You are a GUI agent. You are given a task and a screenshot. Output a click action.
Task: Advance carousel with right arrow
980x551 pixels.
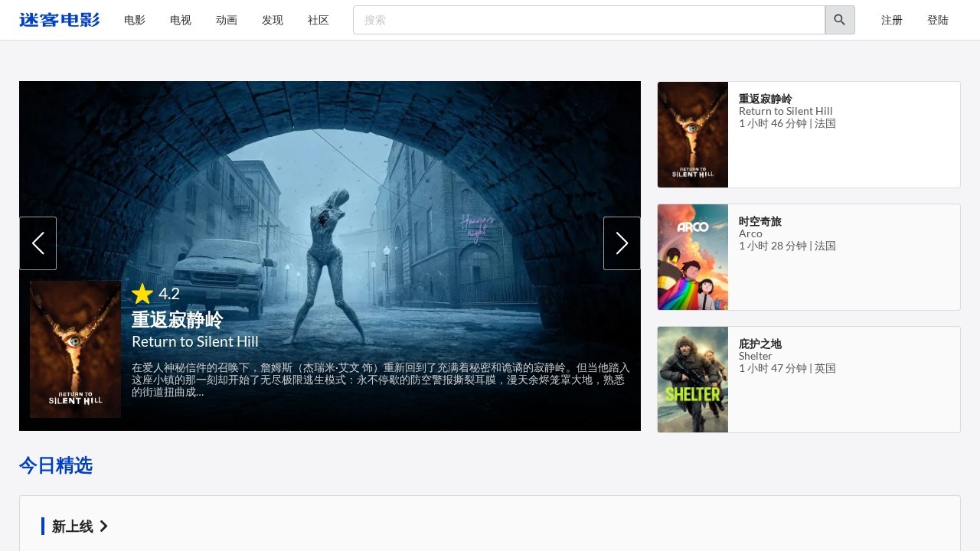[622, 243]
